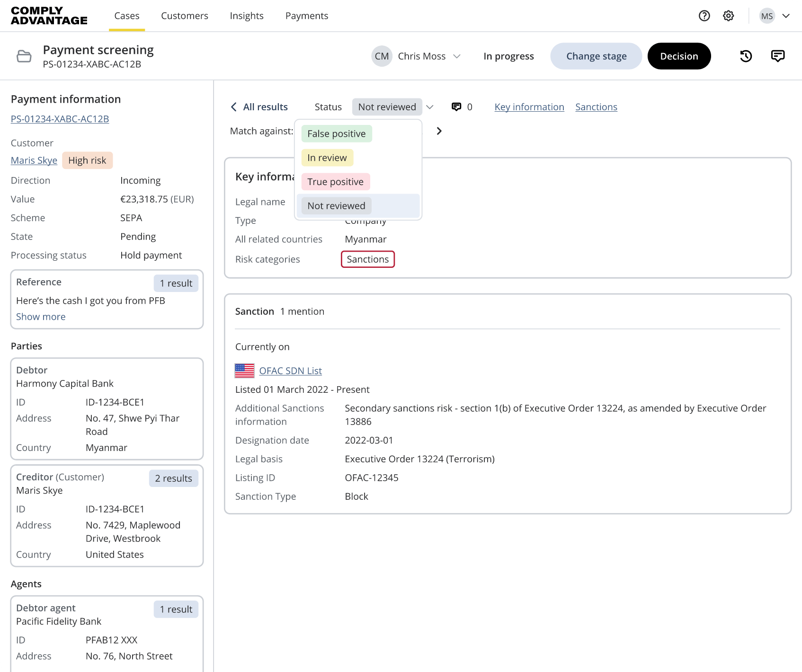Click Show more in Reference card

[x=41, y=317]
